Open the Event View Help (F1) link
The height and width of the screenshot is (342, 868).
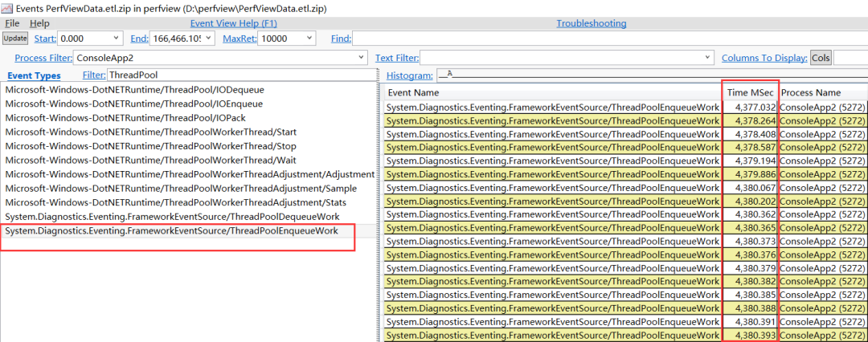coord(233,23)
